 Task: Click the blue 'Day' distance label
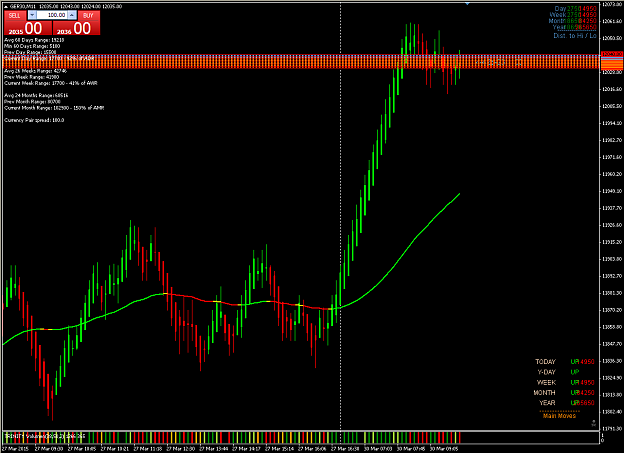(560, 8)
